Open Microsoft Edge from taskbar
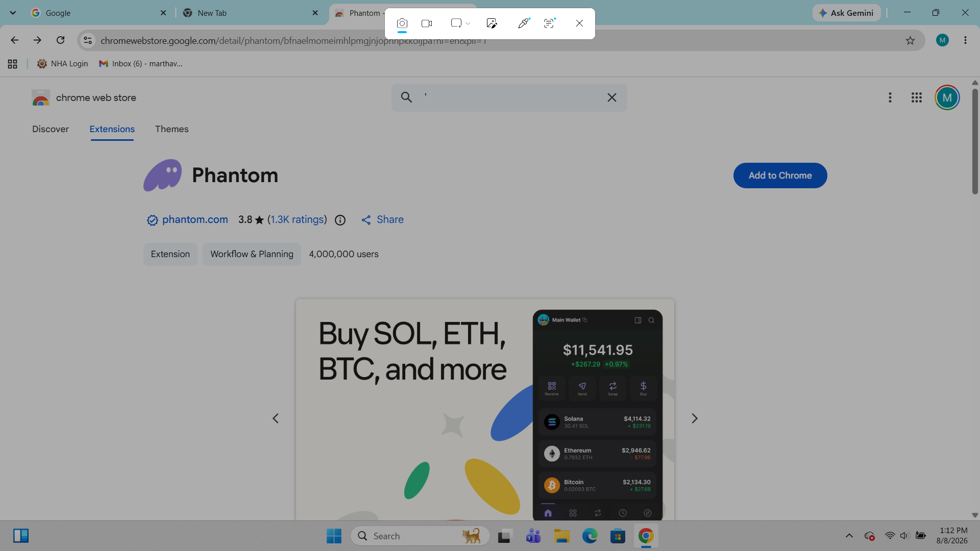 (590, 536)
